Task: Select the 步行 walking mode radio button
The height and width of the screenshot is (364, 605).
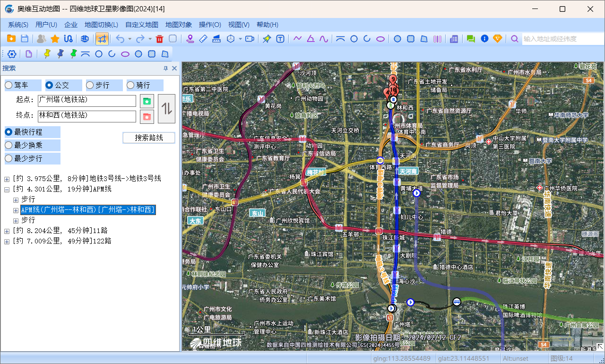Action: (x=90, y=85)
